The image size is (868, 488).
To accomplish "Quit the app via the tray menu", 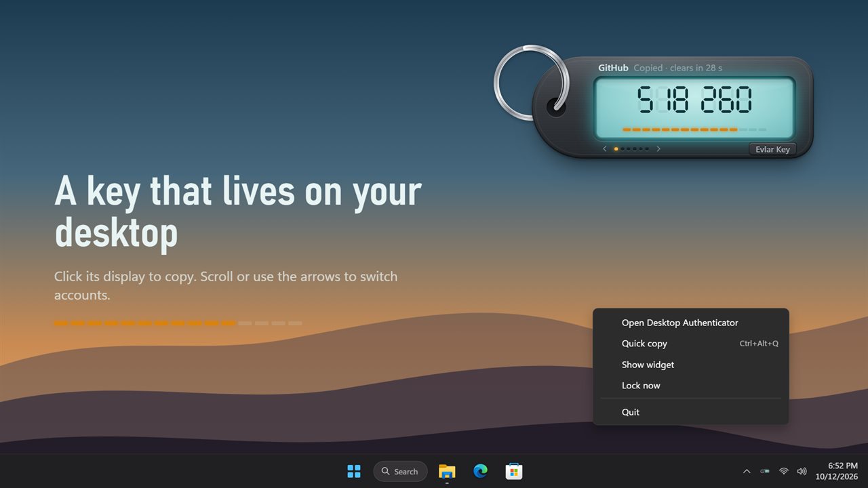I will click(x=691, y=412).
